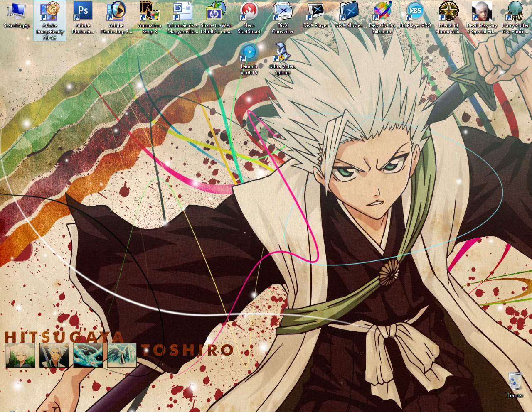Image resolution: width=532 pixels, height=412 pixels.
Task: Launch the Adobe Photoshop Ps shortcut
Action: (83, 18)
